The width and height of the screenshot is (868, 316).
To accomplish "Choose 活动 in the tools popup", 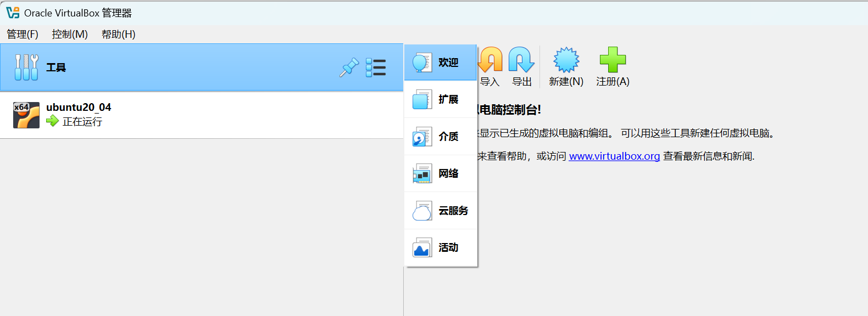I will tap(441, 247).
